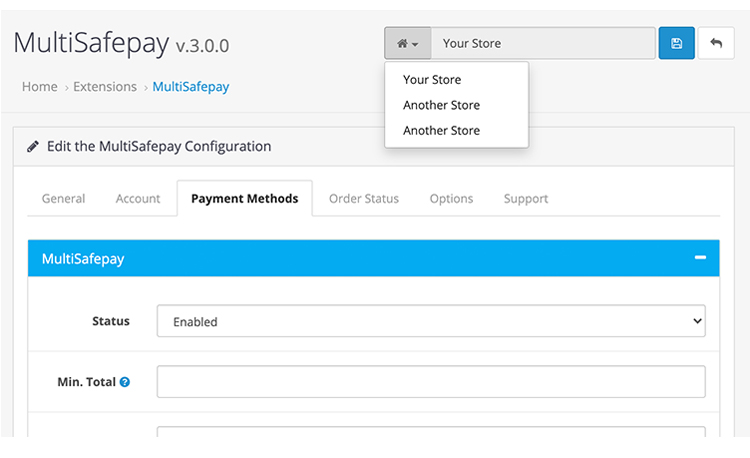Click the "Min. Total" label text
This screenshot has height=458, width=750.
pyautogui.click(x=87, y=382)
